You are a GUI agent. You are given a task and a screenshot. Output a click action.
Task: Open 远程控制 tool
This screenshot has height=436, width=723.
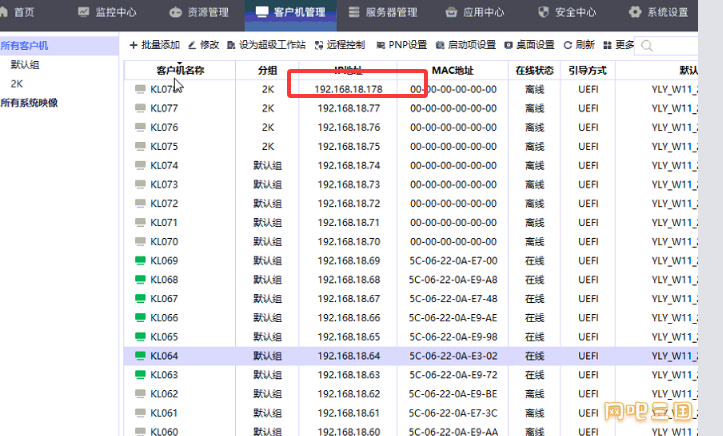[x=340, y=45]
